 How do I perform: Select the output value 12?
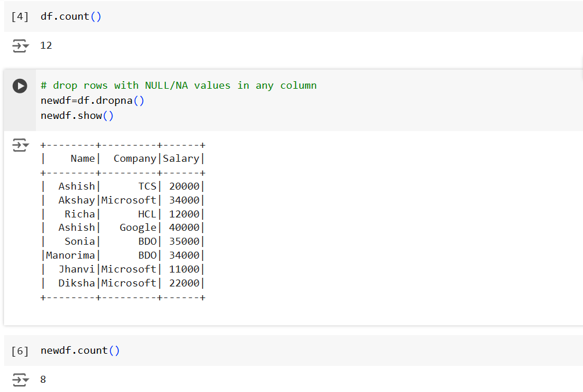pos(46,45)
